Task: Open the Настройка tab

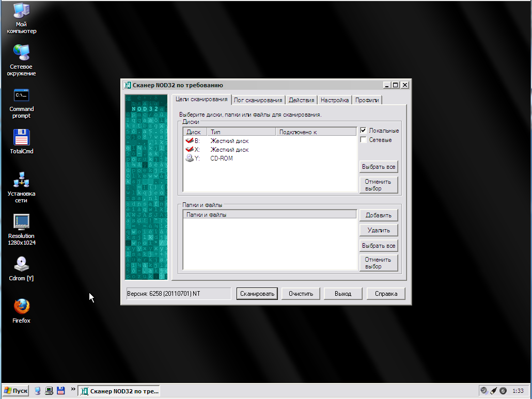Action: pyautogui.click(x=334, y=100)
